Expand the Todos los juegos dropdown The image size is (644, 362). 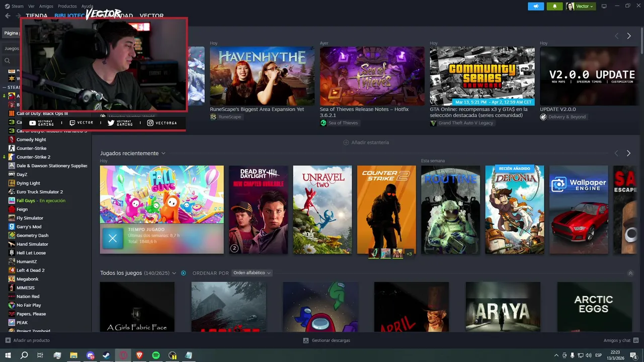click(x=174, y=273)
